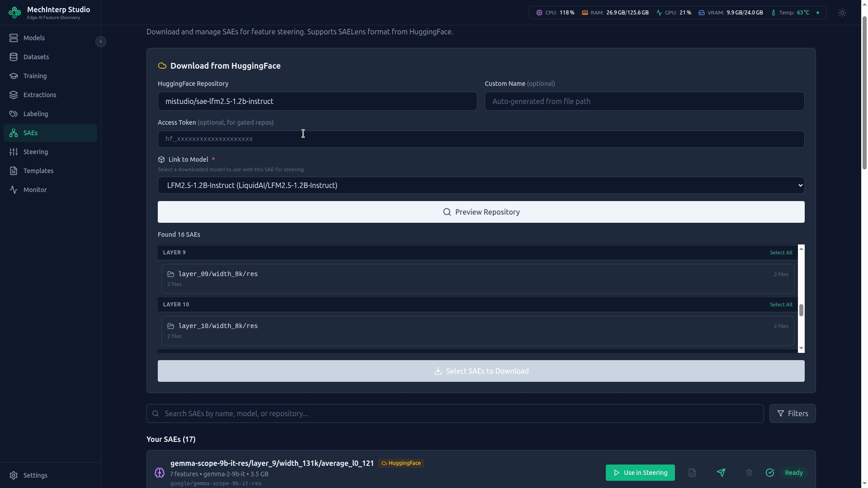Open the Extractions page

(50, 95)
